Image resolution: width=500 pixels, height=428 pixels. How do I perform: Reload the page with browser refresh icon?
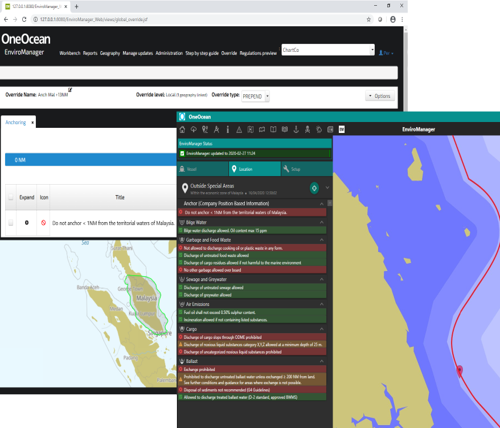coord(24,19)
